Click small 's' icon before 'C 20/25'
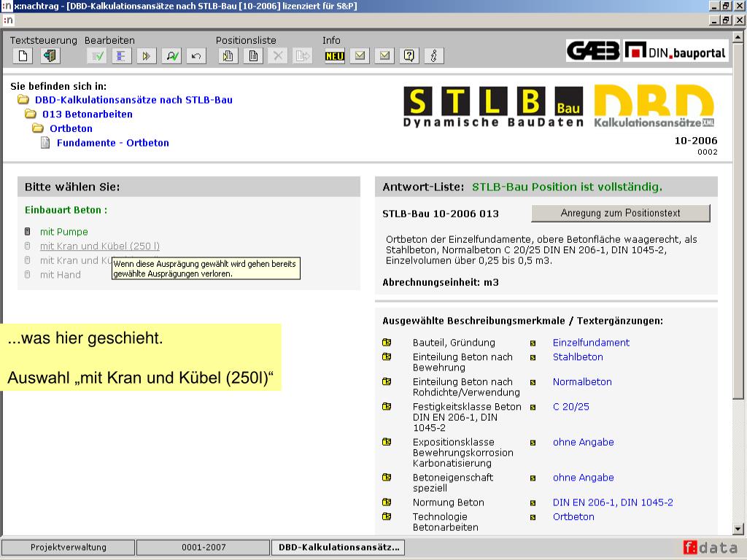Image resolution: width=747 pixels, height=560 pixels. pyautogui.click(x=533, y=407)
